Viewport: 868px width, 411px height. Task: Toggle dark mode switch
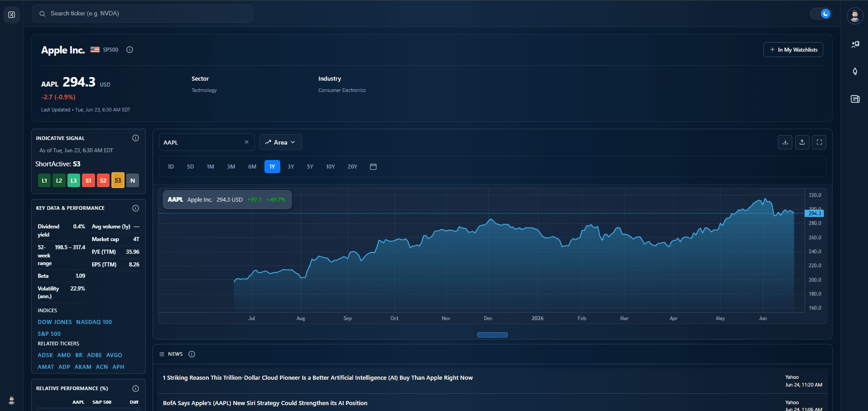pos(821,14)
